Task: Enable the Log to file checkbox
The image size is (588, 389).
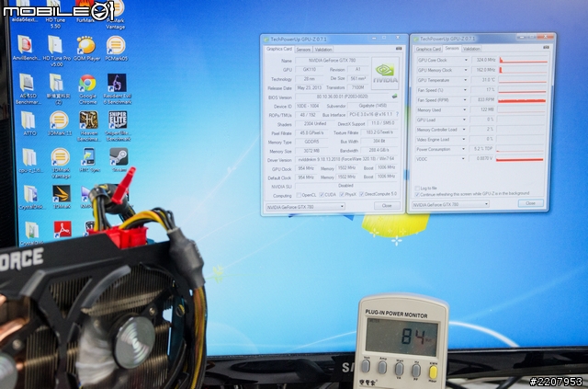Action: (x=417, y=189)
